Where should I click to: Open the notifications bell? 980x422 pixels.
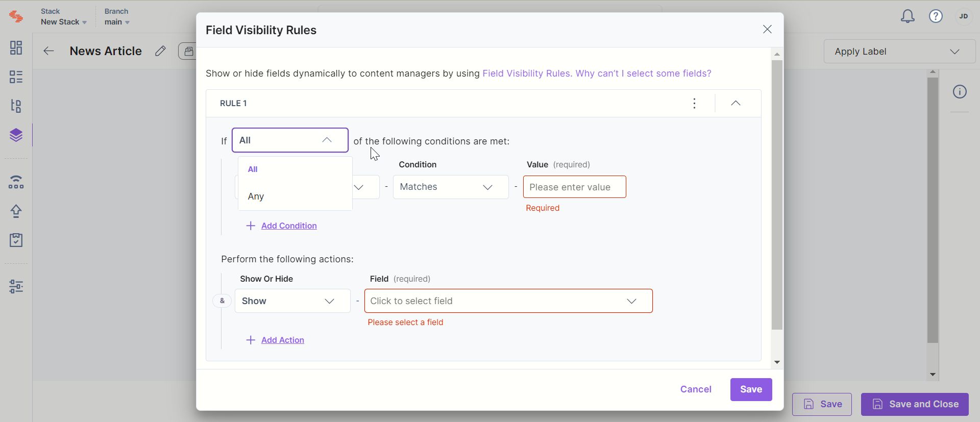click(x=908, y=16)
